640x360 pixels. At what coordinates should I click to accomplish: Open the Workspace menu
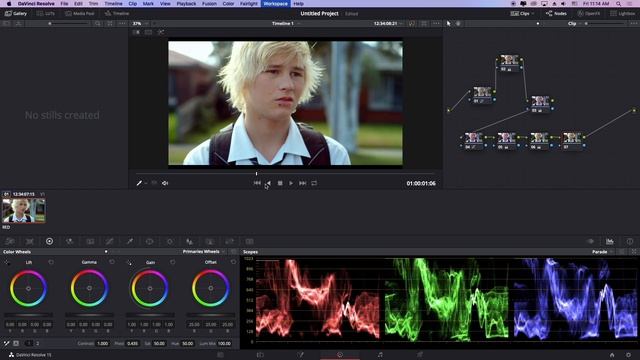pyautogui.click(x=276, y=4)
